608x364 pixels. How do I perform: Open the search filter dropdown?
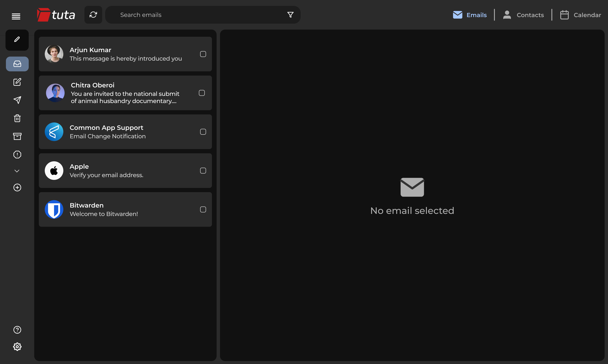coord(290,15)
